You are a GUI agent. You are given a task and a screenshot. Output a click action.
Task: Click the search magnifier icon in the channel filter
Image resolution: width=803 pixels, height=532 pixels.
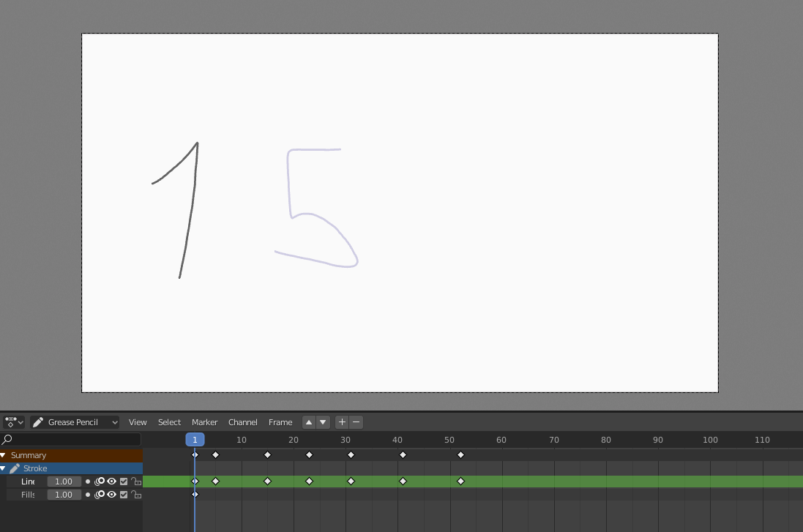tap(7, 438)
